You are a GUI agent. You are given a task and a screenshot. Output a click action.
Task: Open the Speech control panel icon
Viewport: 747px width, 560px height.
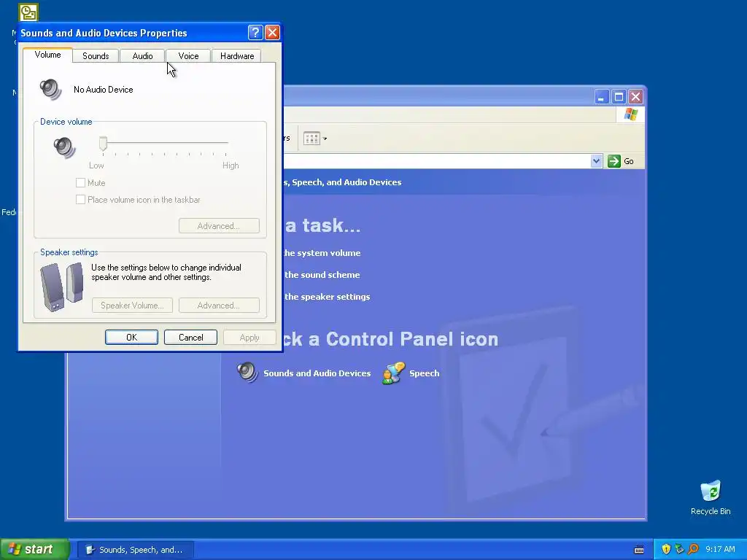click(393, 373)
